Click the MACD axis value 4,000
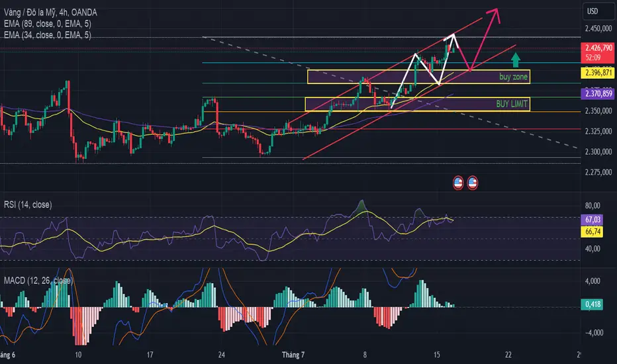 593,281
